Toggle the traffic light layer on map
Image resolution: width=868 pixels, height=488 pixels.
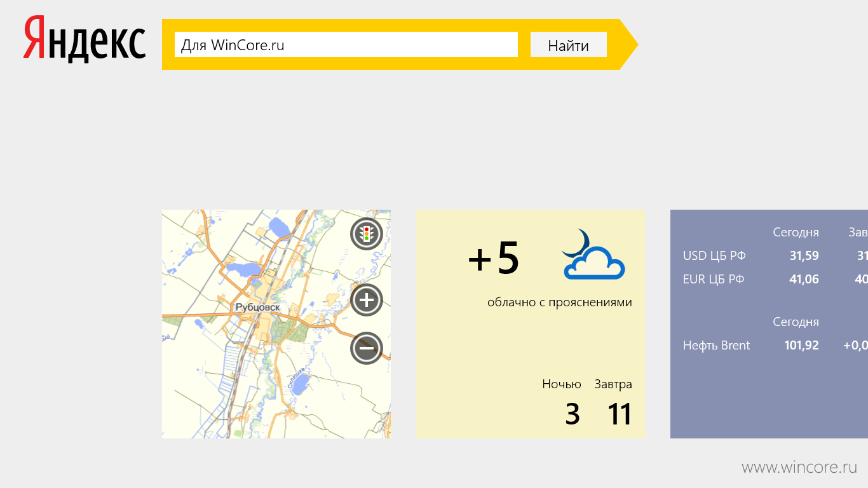pos(367,234)
